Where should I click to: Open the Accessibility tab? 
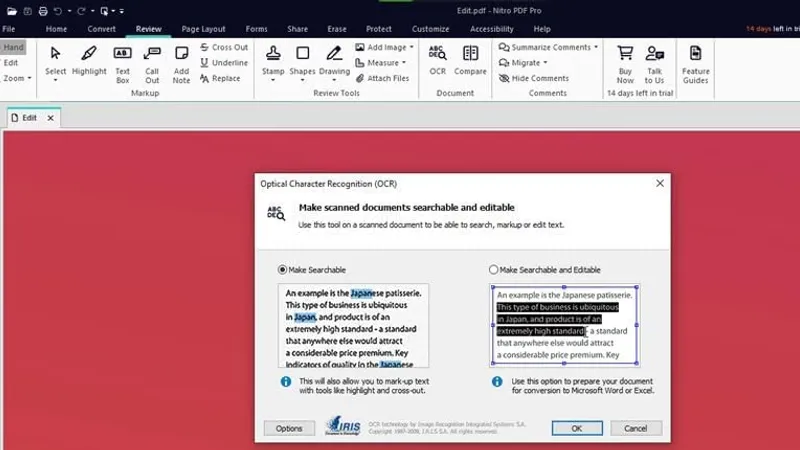(x=492, y=29)
